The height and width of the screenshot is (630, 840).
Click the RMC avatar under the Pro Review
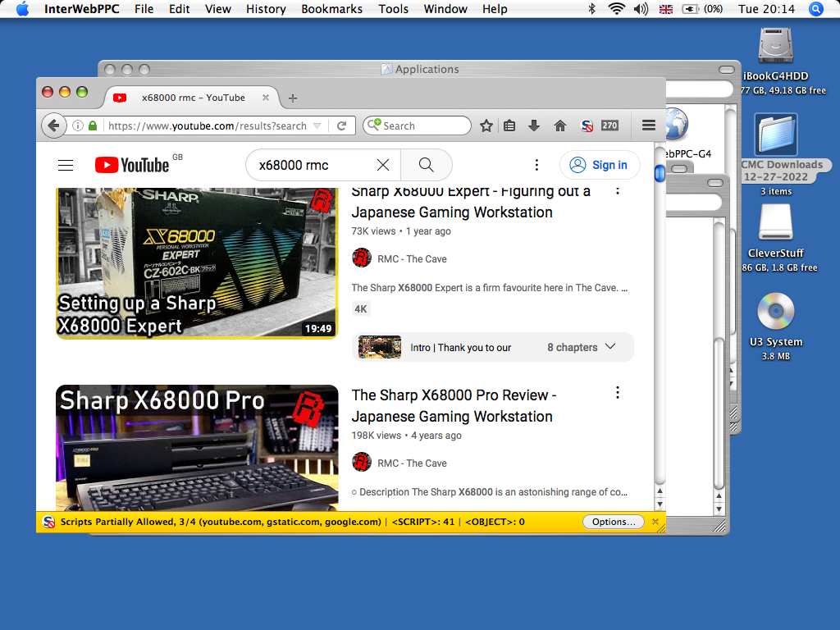tap(362, 462)
